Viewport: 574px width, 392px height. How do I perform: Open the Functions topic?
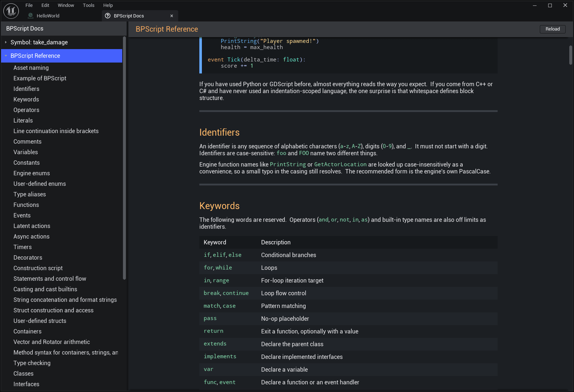(x=26, y=205)
